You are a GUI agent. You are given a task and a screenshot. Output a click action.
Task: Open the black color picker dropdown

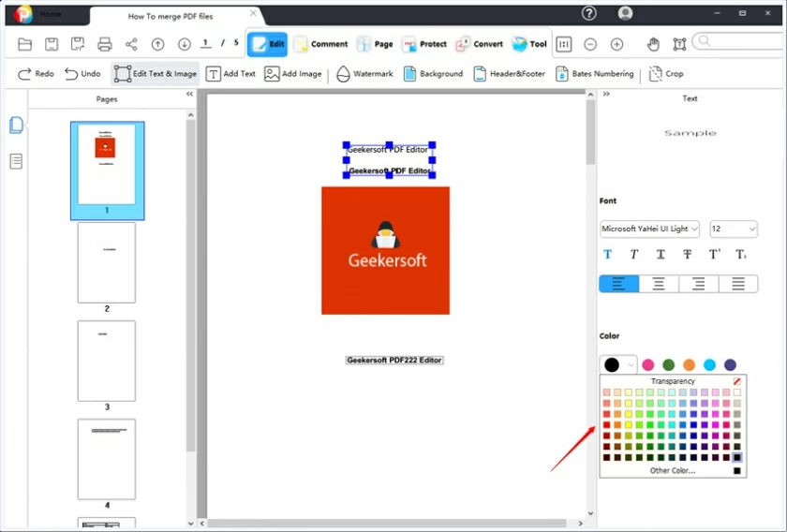618,365
